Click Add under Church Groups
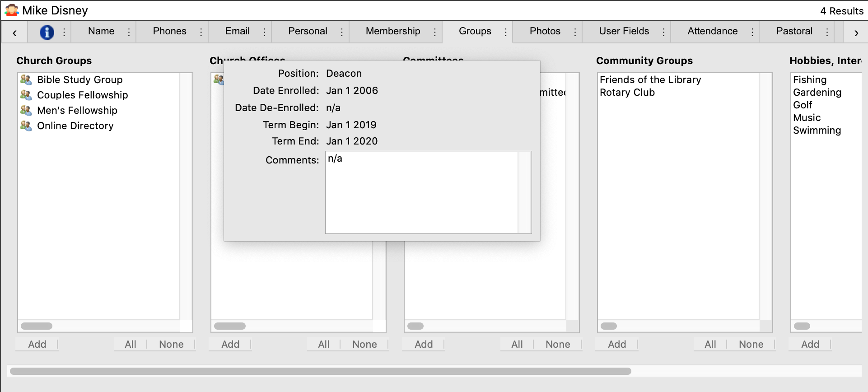The width and height of the screenshot is (868, 392). [x=37, y=344]
